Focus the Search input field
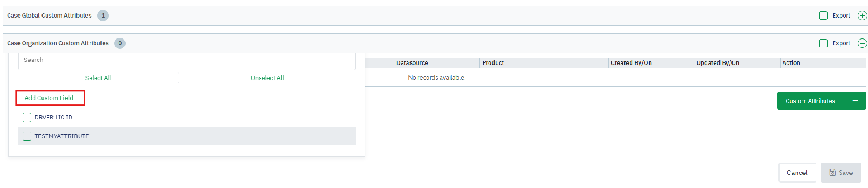This screenshot has height=188, width=868. 186,60
